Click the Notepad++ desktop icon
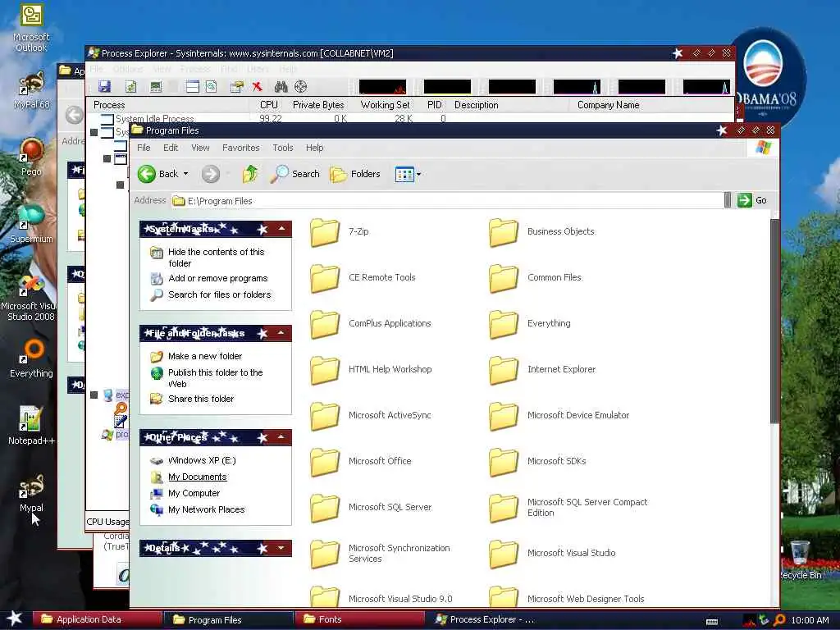This screenshot has height=630, width=840. (x=31, y=426)
